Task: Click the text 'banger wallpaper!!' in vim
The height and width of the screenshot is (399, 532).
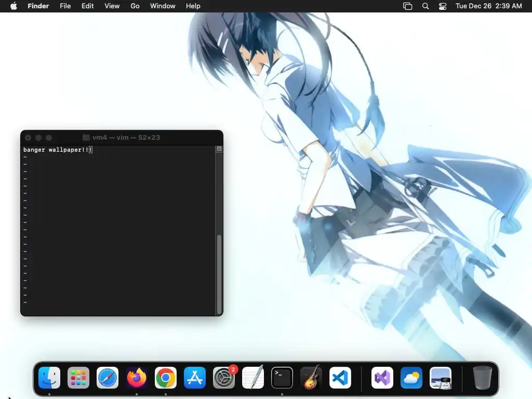Action: pos(56,150)
